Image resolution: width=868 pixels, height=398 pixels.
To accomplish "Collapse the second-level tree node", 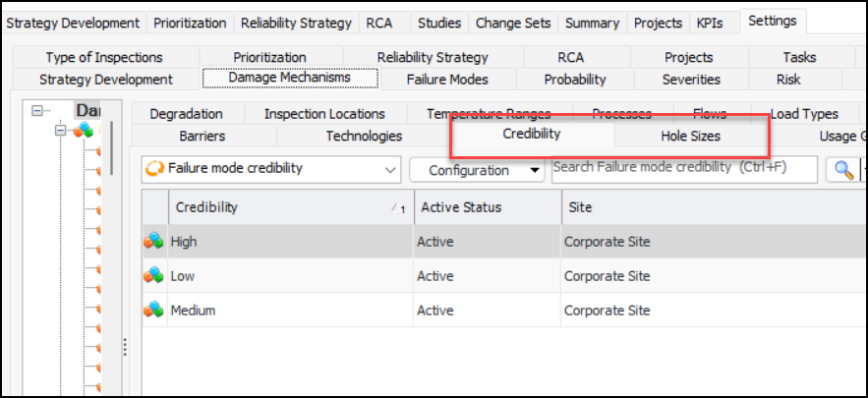I will pyautogui.click(x=62, y=130).
